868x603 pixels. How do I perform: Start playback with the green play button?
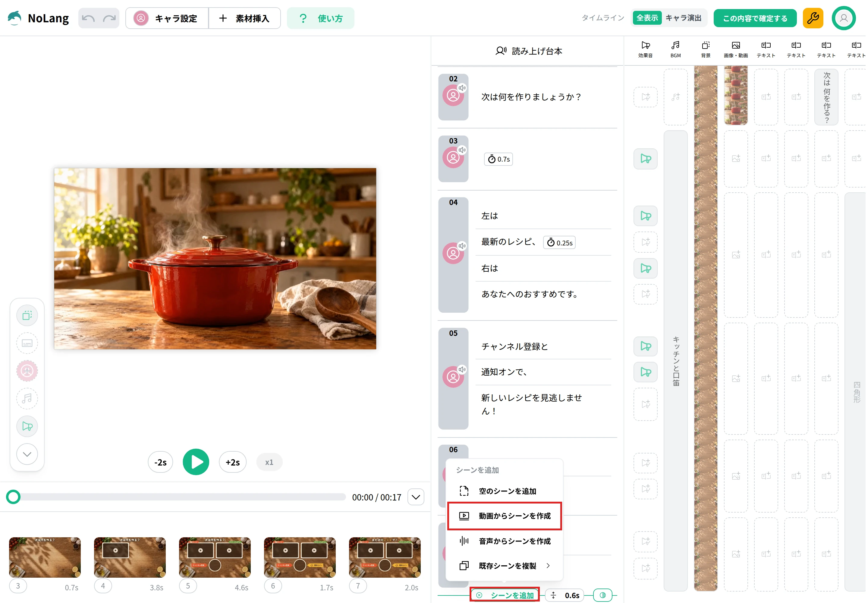pyautogui.click(x=196, y=462)
